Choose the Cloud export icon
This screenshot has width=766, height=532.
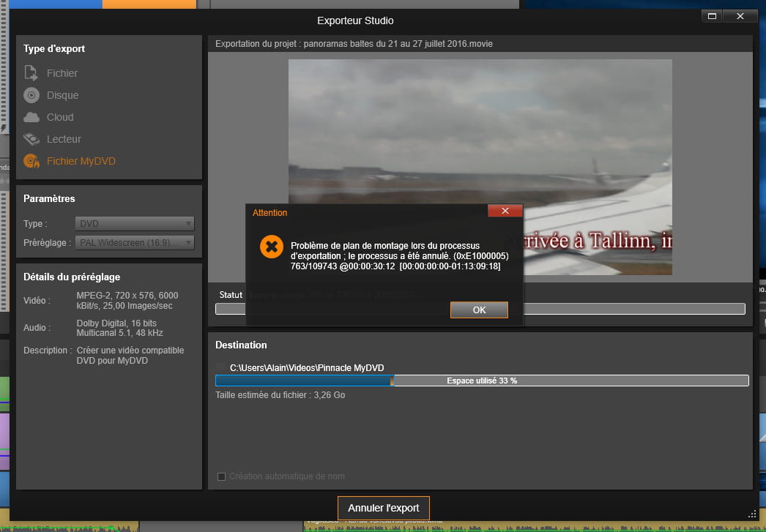(x=31, y=117)
